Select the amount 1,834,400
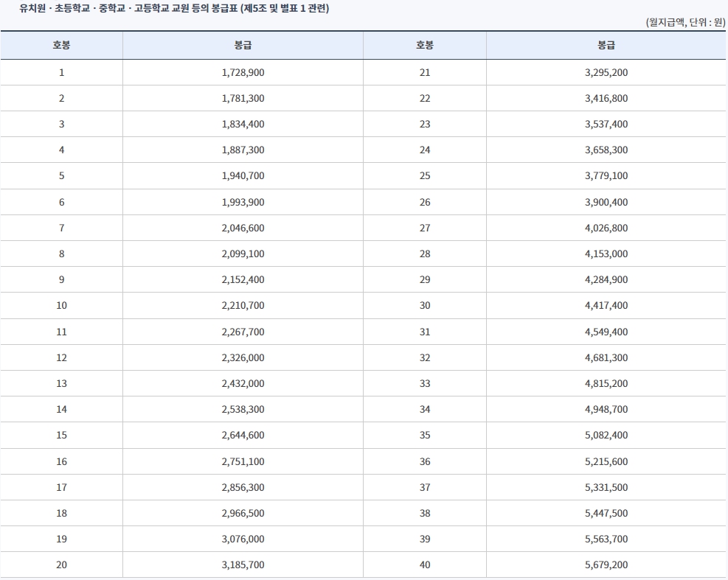The height and width of the screenshot is (580, 728). (x=243, y=124)
